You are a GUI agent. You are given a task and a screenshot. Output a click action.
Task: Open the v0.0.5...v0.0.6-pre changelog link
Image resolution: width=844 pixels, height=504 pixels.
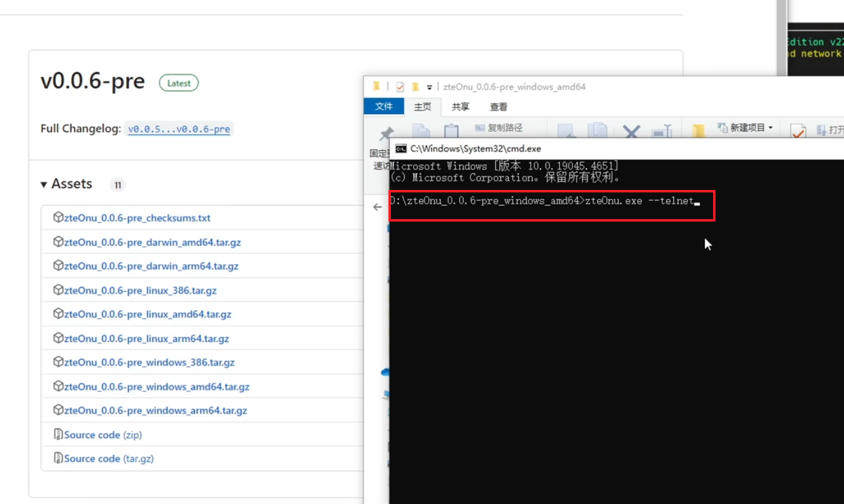pyautogui.click(x=179, y=129)
